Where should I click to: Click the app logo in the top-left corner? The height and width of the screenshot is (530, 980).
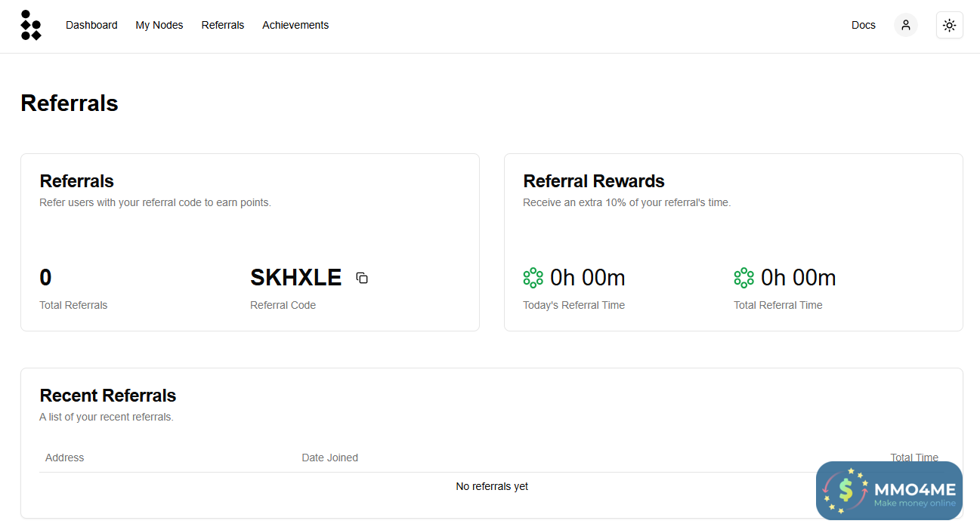point(31,25)
